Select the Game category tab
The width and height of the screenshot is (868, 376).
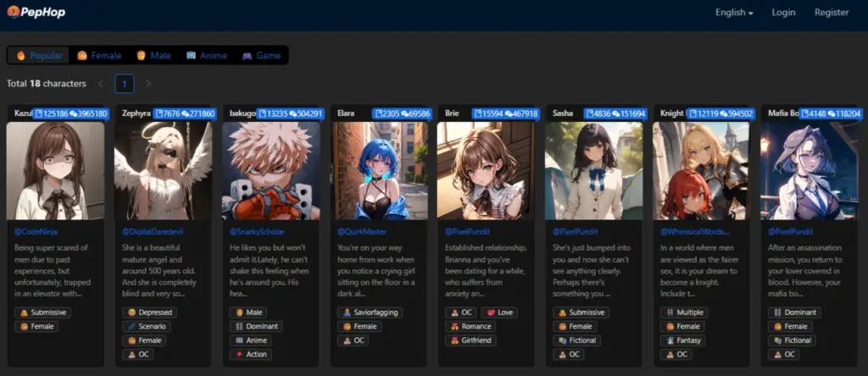(261, 55)
